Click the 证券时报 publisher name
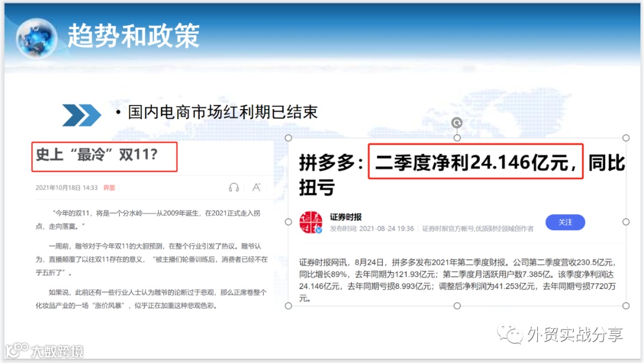The width and height of the screenshot is (644, 363). pos(346,217)
